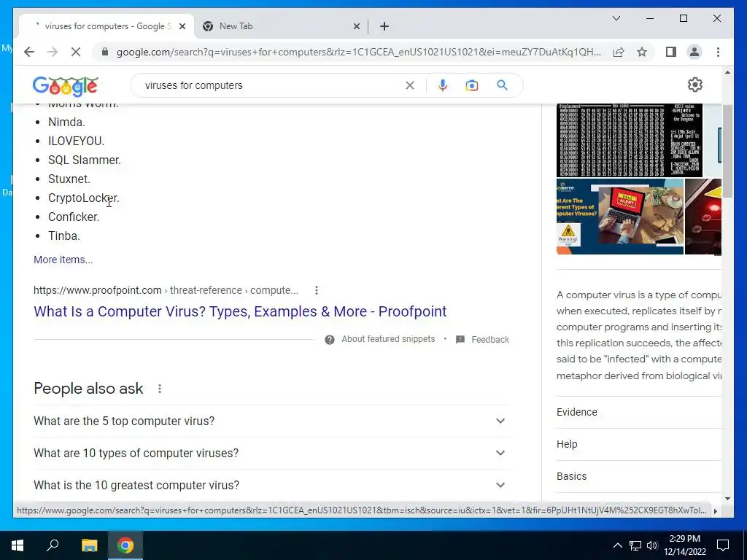The height and width of the screenshot is (560, 747).
Task: Click the Conficker. list item
Action: [74, 217]
